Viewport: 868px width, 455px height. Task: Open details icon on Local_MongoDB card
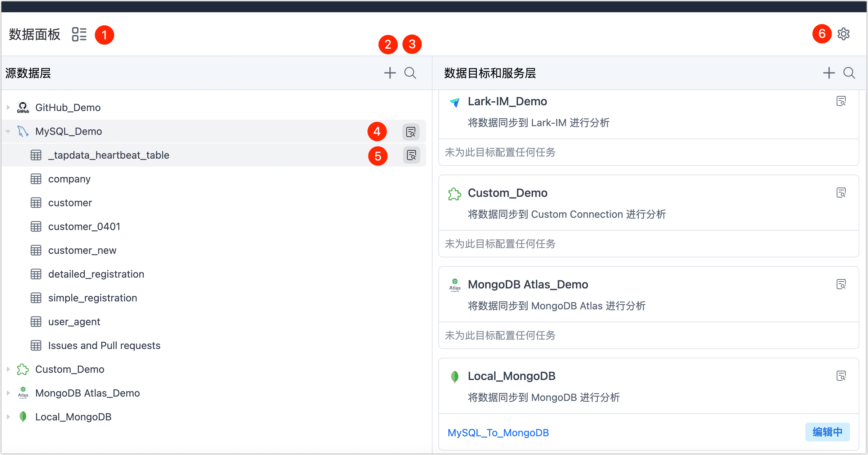(841, 376)
